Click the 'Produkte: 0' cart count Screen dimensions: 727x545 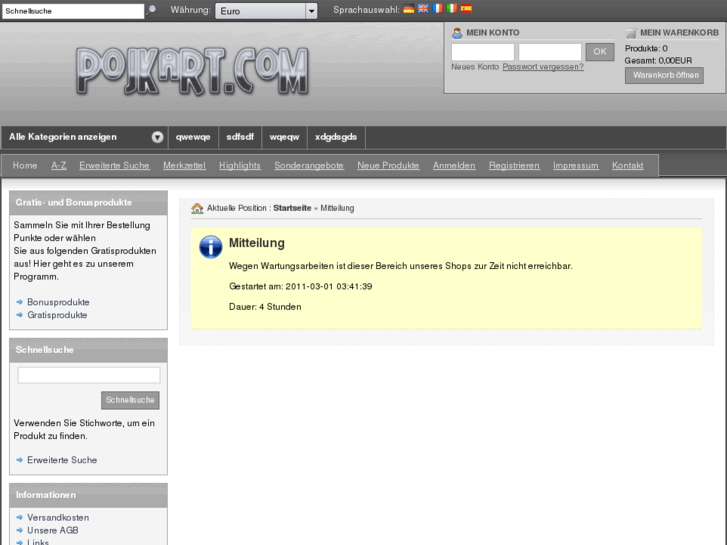click(x=646, y=49)
